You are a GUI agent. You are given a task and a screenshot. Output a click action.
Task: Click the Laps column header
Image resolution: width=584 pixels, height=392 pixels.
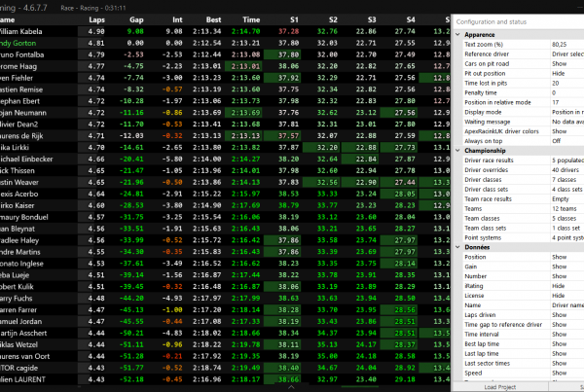(95, 18)
